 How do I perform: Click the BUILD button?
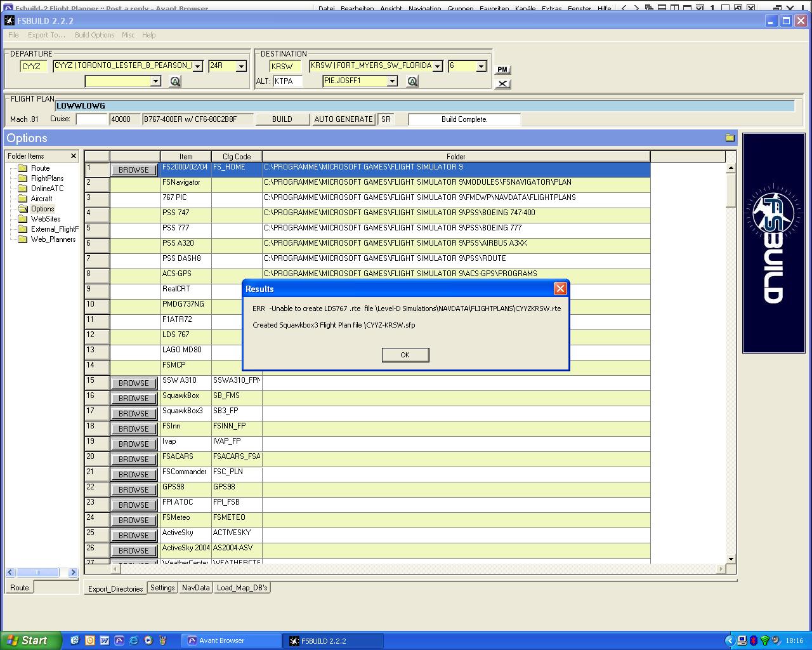coord(282,119)
